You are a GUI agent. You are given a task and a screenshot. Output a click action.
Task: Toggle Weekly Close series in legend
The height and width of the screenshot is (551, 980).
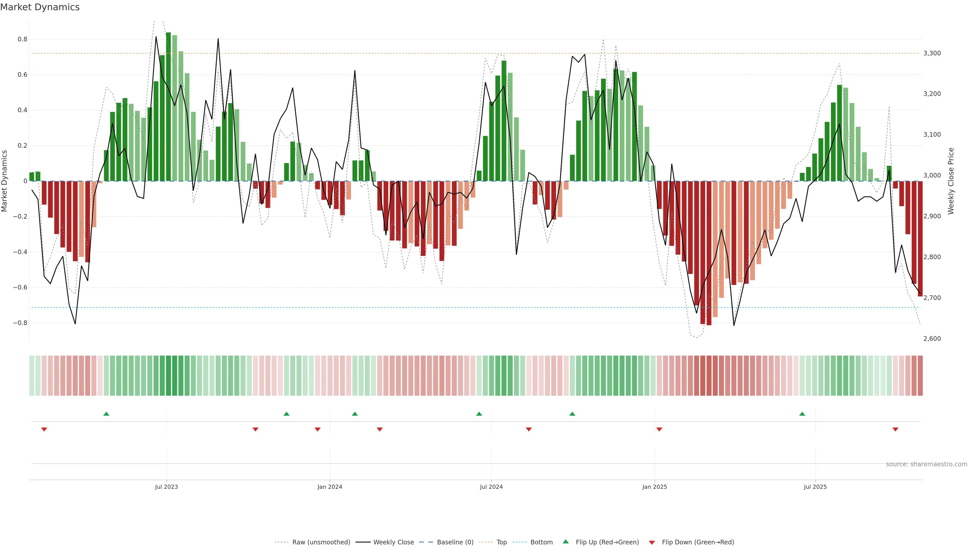pyautogui.click(x=393, y=542)
